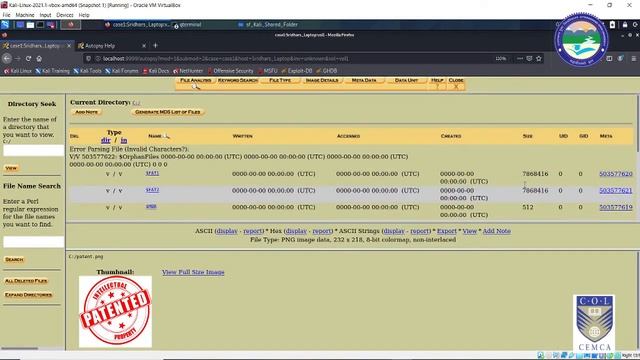The height and width of the screenshot is (360, 640).
Task: Open Image Details tab
Action: coord(322,80)
